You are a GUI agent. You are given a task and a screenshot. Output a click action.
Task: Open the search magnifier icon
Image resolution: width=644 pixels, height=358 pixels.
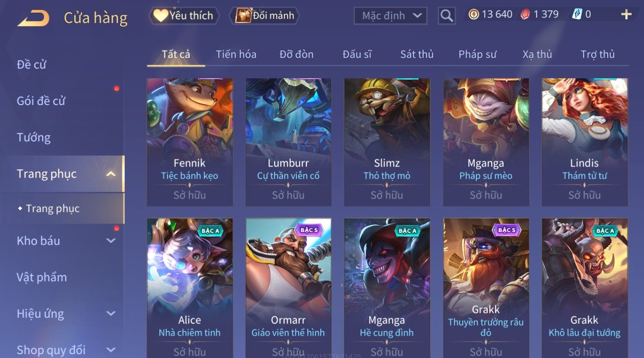coord(446,16)
